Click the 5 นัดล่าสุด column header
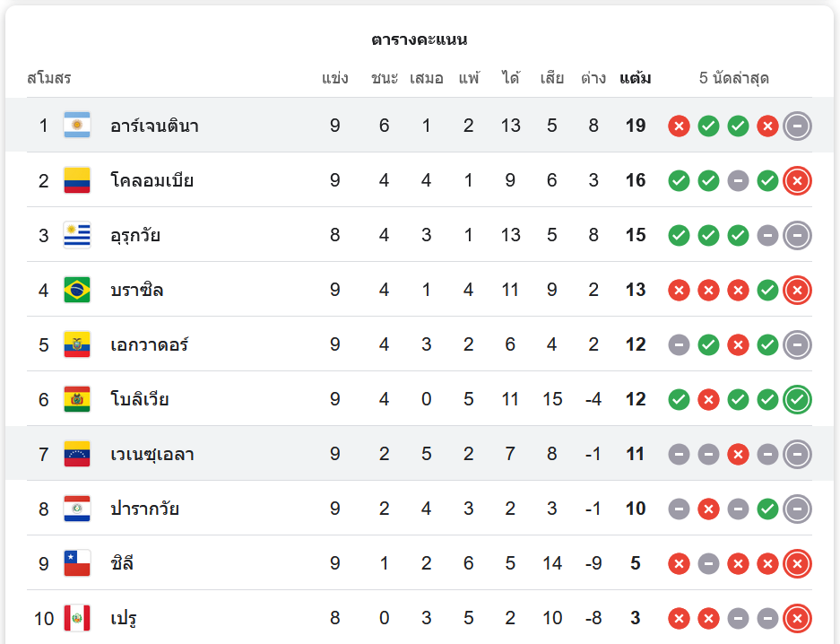 click(x=734, y=78)
